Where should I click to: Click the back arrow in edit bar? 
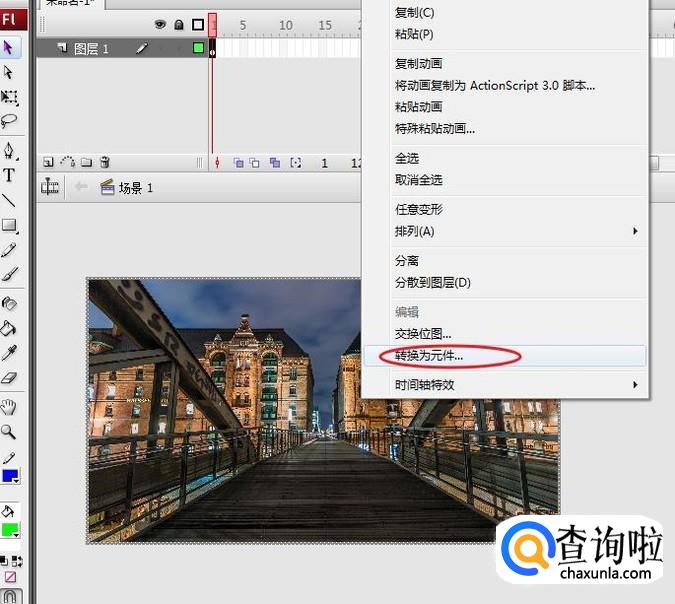click(81, 187)
